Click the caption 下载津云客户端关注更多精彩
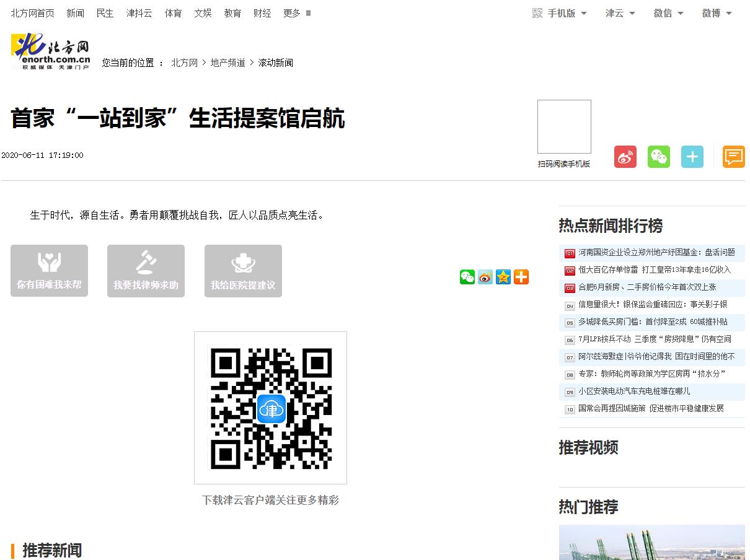This screenshot has width=750, height=560. [x=270, y=500]
